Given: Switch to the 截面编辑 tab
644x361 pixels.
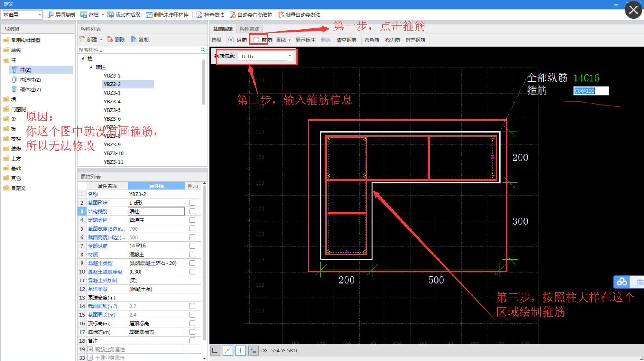Looking at the screenshot, I should pyautogui.click(x=223, y=29).
